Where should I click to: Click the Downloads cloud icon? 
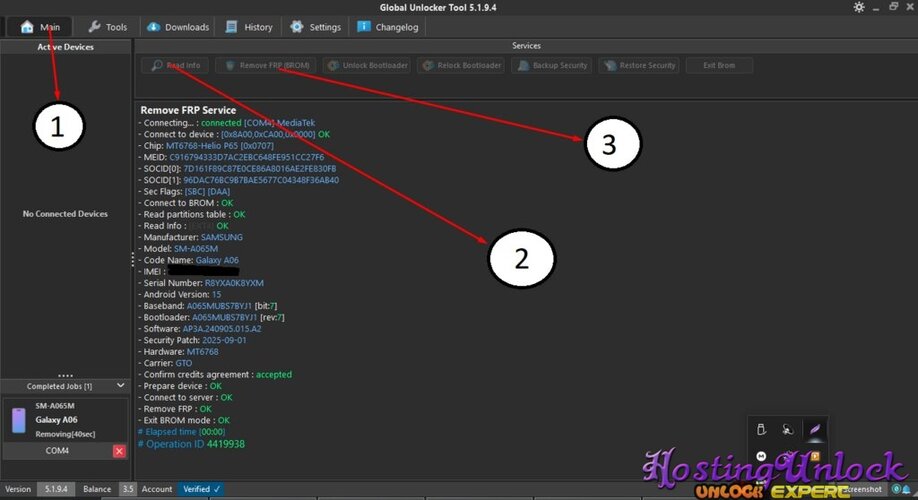(153, 27)
